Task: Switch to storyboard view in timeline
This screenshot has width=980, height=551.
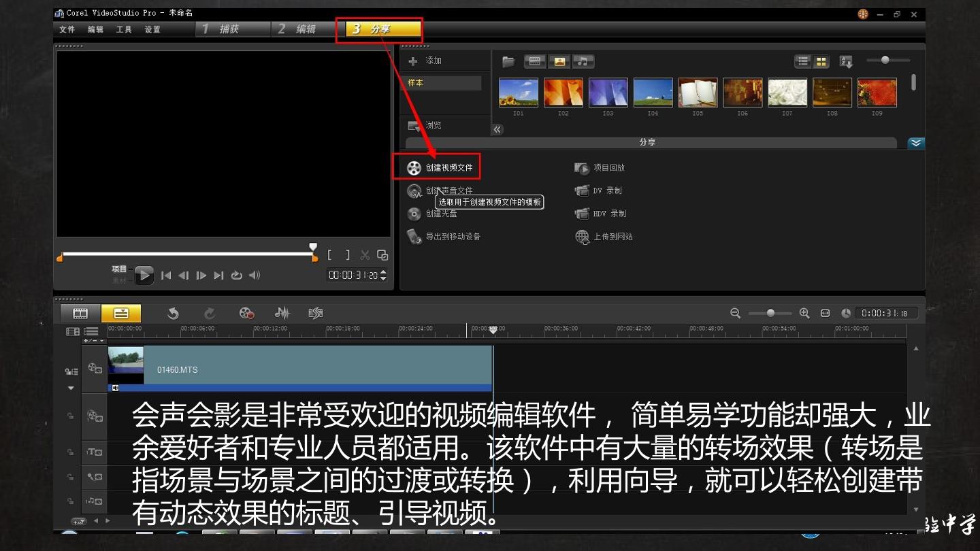Action: pos(80,313)
